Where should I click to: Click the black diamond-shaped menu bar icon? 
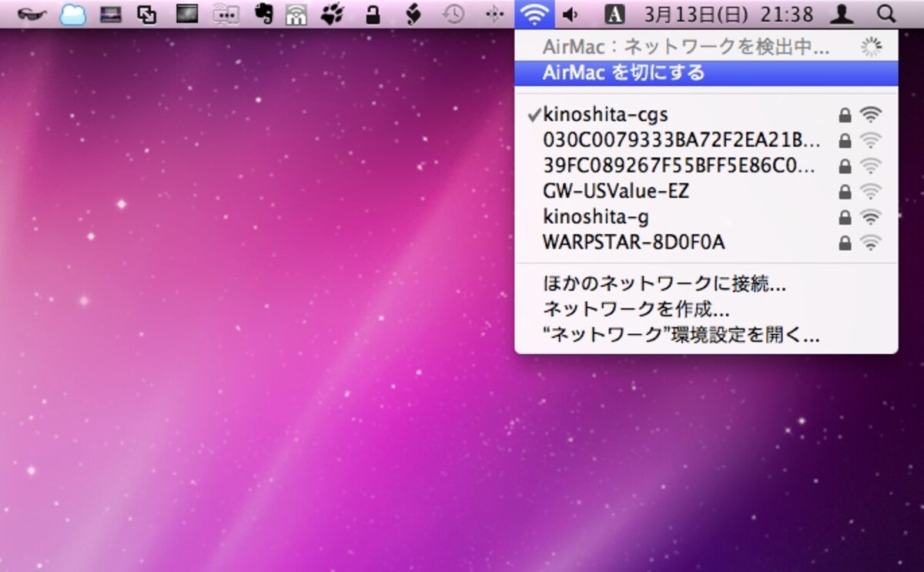[x=413, y=14]
